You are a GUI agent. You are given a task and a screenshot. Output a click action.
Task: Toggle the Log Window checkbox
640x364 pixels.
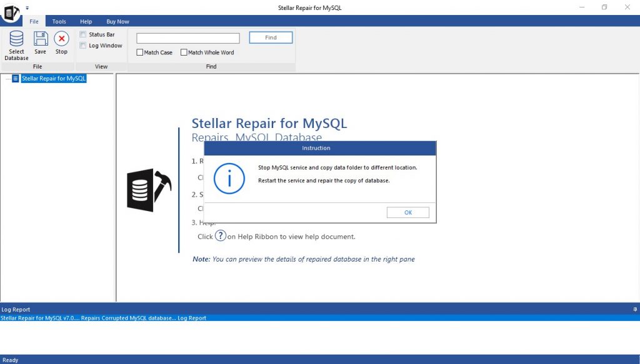83,45
